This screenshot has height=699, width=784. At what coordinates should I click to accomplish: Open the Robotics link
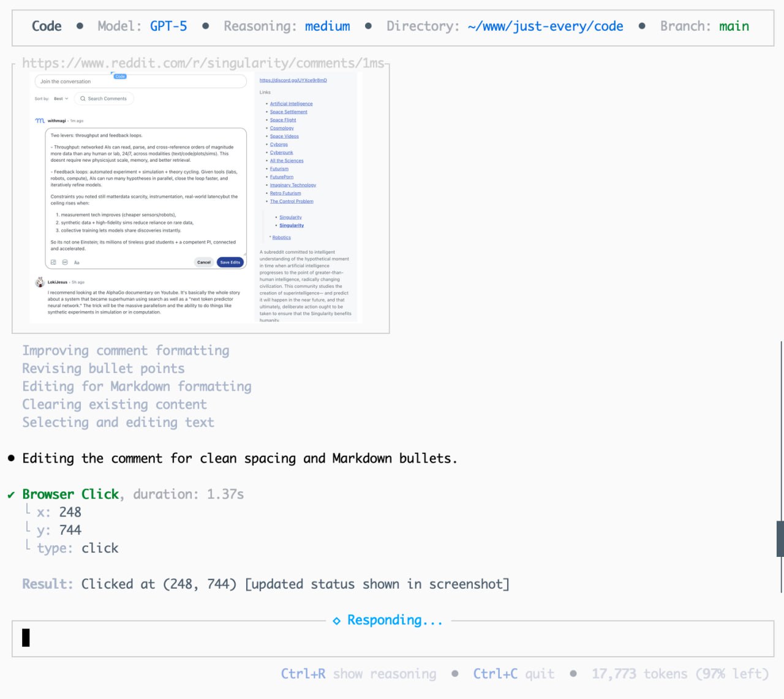pos(282,237)
